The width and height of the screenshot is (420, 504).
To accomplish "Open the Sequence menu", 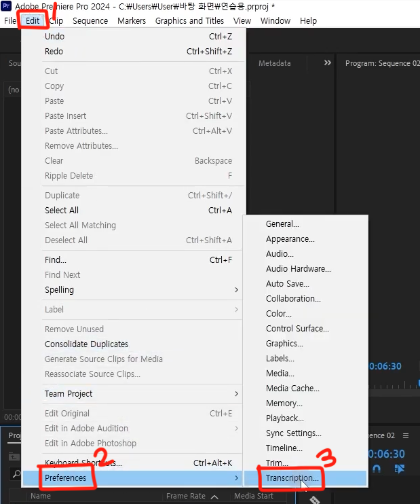I will click(x=90, y=21).
